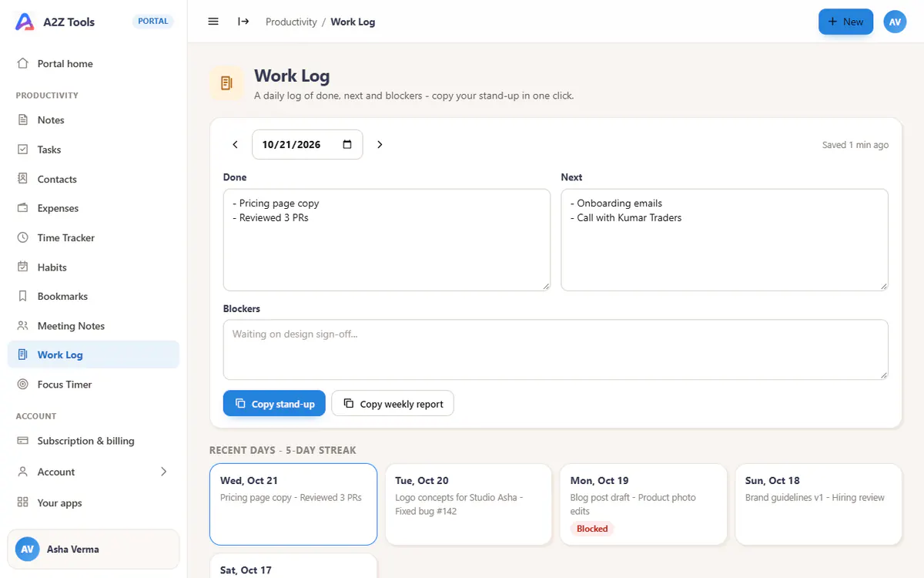Open the Tue, Oct 20 day card

click(x=468, y=504)
